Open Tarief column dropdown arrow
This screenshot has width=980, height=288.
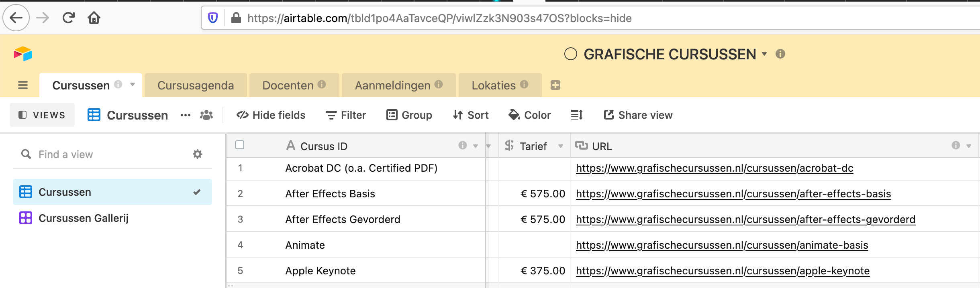[561, 146]
